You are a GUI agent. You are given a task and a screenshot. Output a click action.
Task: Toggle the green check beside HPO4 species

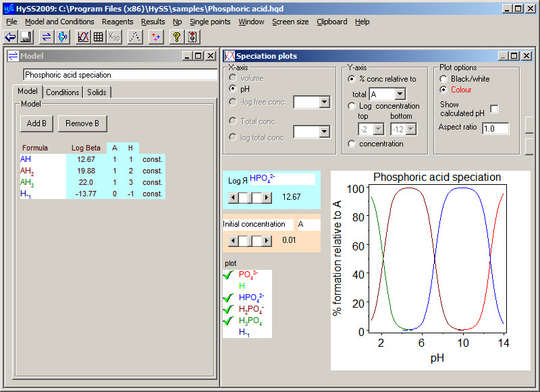pyautogui.click(x=227, y=297)
